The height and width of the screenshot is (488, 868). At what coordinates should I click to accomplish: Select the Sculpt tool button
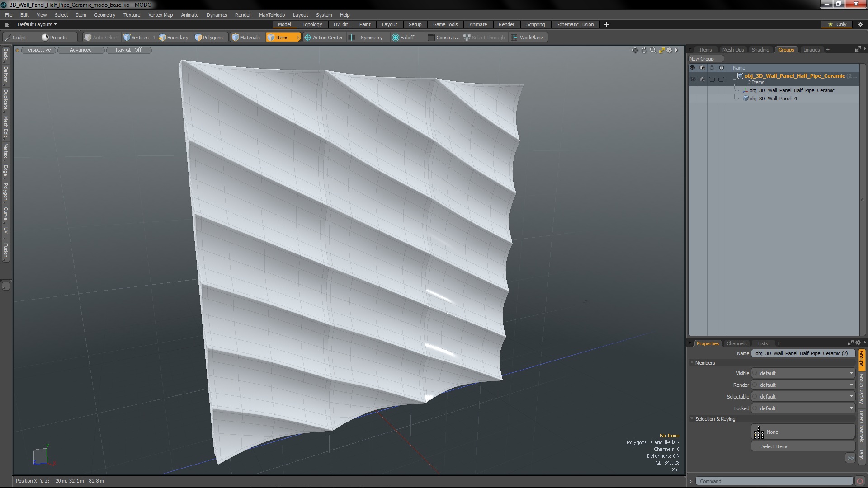coord(15,38)
